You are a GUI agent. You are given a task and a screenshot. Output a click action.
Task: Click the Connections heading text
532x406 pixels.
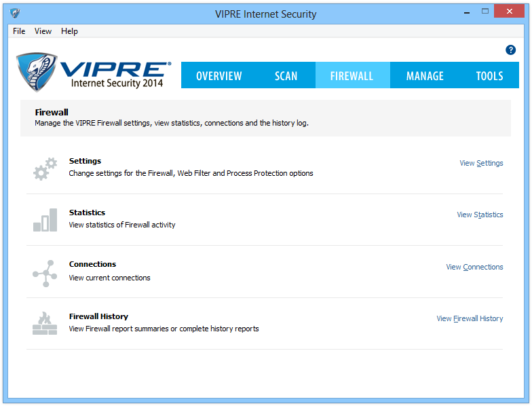pyautogui.click(x=92, y=264)
